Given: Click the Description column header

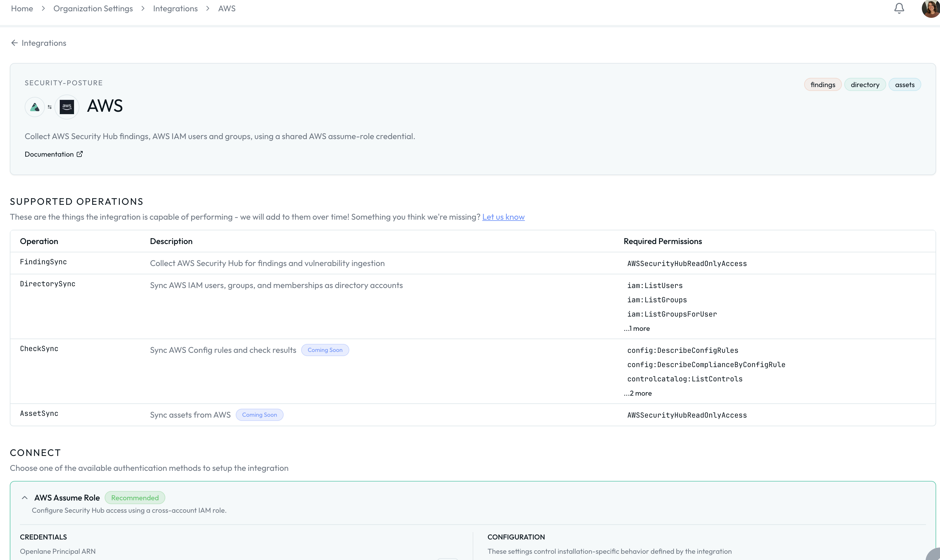Looking at the screenshot, I should [x=171, y=241].
